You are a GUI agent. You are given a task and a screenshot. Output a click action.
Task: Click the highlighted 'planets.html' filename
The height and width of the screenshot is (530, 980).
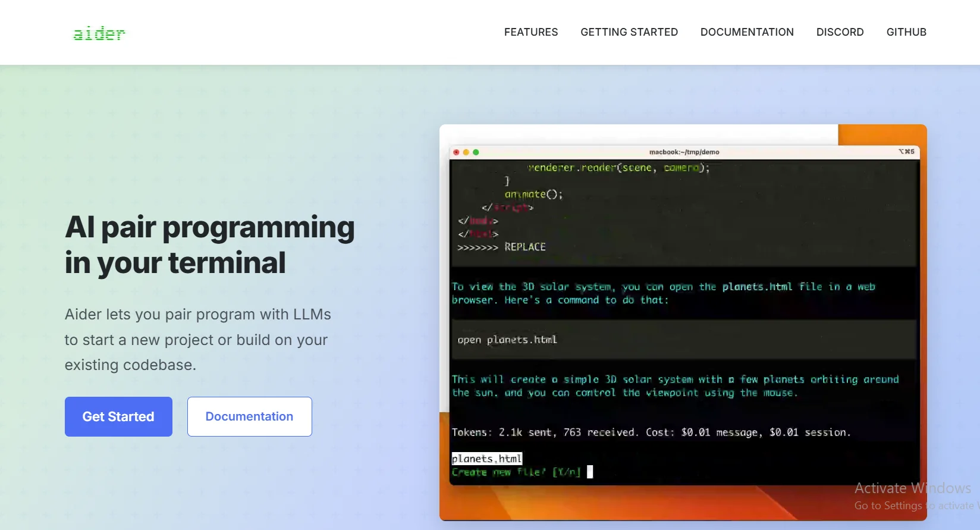point(486,459)
